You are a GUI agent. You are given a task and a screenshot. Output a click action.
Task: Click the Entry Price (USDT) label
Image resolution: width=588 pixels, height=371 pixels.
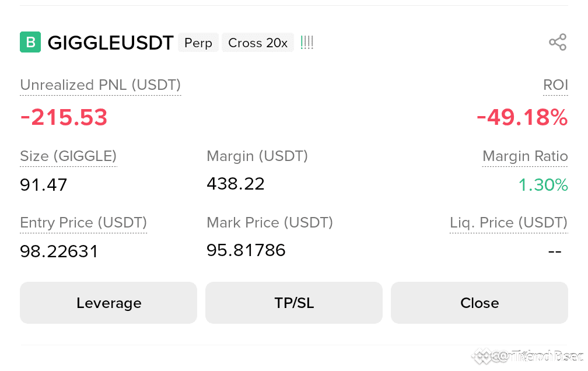pos(83,223)
